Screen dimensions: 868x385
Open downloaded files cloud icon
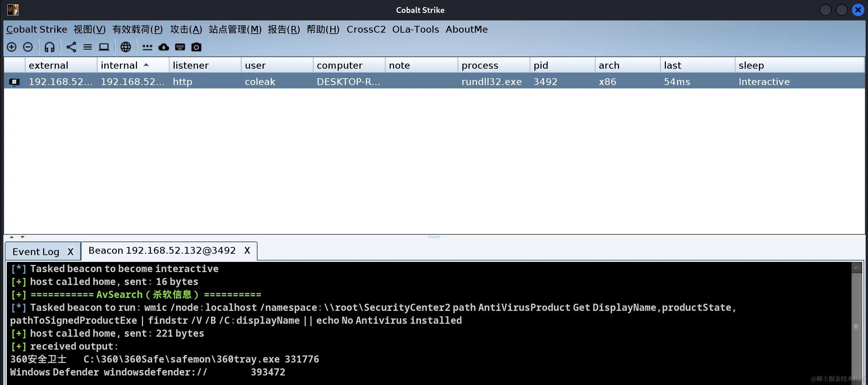163,47
